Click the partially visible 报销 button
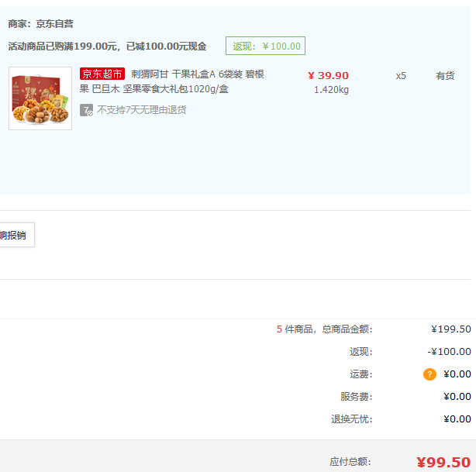This screenshot has height=472, width=476. click(15, 235)
